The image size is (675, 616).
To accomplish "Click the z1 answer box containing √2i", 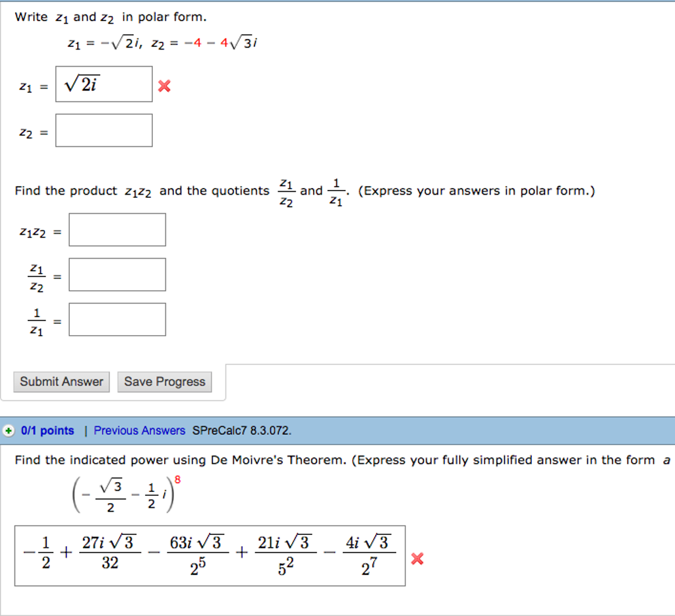I will click(x=103, y=84).
